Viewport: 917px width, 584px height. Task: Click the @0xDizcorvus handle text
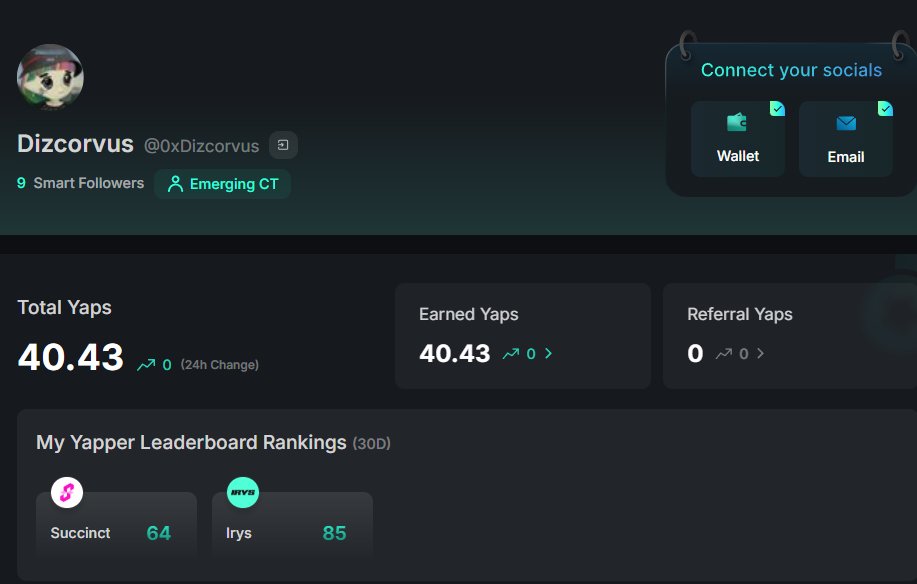pyautogui.click(x=202, y=146)
